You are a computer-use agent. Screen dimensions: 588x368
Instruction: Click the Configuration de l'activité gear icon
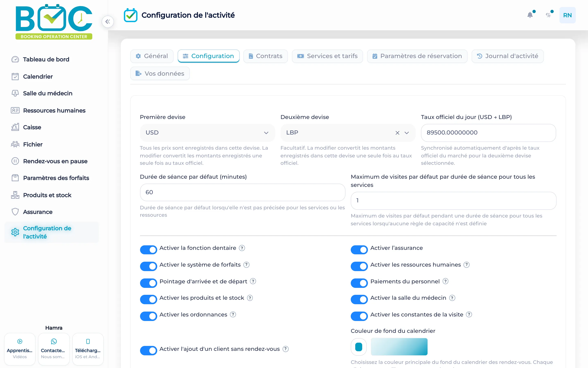(x=15, y=232)
